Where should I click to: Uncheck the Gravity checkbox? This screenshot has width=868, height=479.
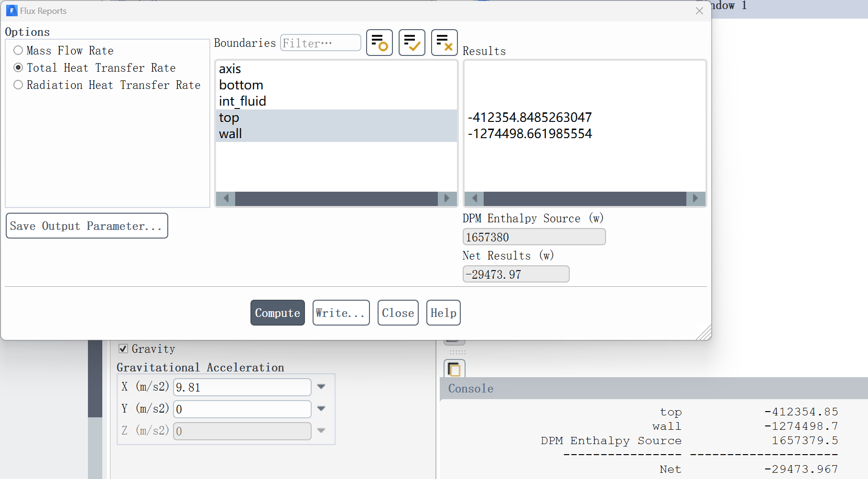point(123,349)
